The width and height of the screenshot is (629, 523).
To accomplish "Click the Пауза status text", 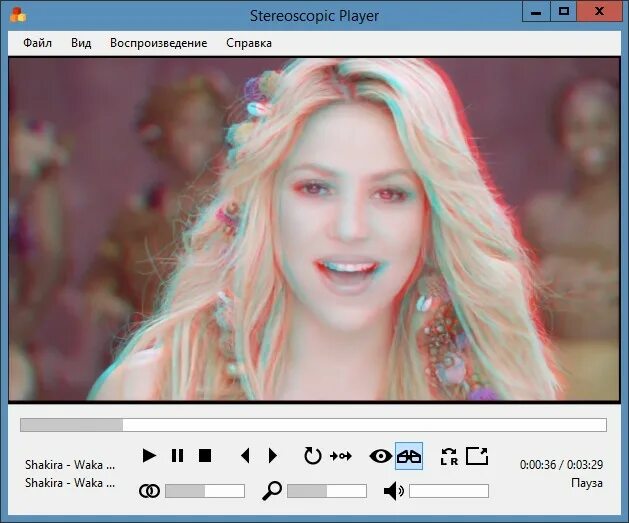I will coord(587,483).
